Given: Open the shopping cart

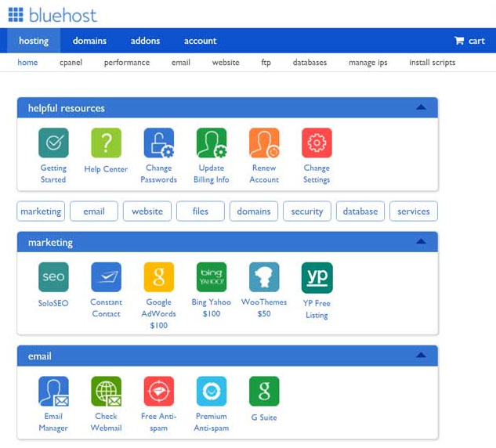Looking at the screenshot, I should [469, 41].
